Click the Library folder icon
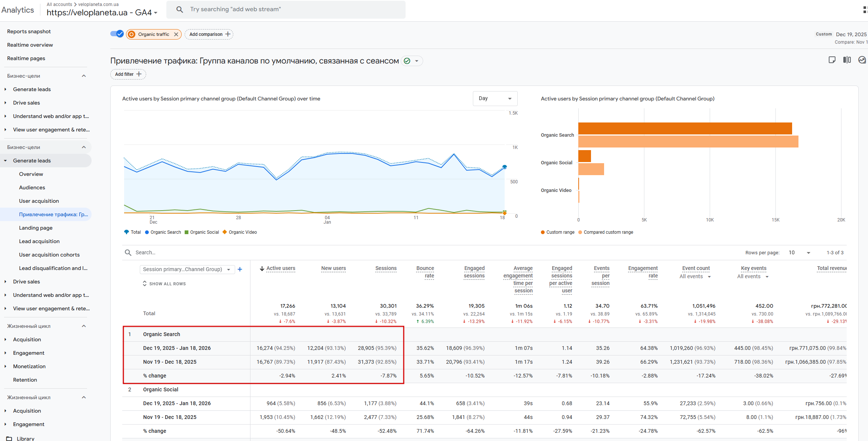This screenshot has height=441, width=868. pyautogui.click(x=9, y=438)
